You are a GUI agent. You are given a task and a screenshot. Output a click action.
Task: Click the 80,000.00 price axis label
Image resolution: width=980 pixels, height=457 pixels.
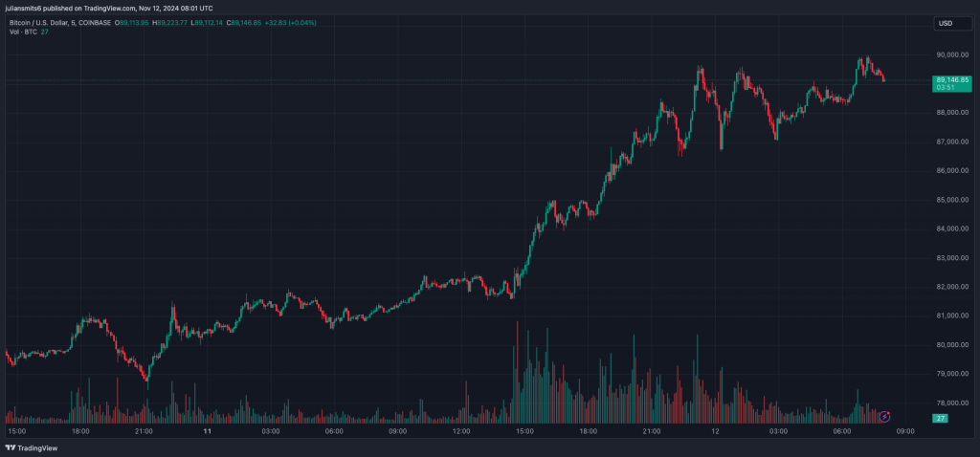[952, 344]
